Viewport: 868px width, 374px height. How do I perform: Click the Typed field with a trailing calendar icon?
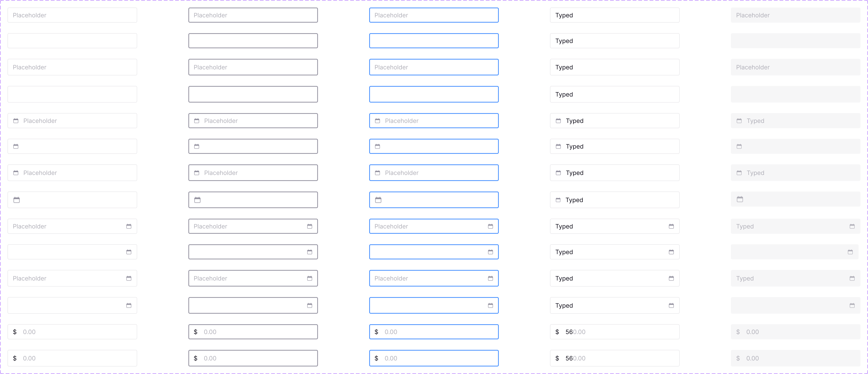coord(615,226)
